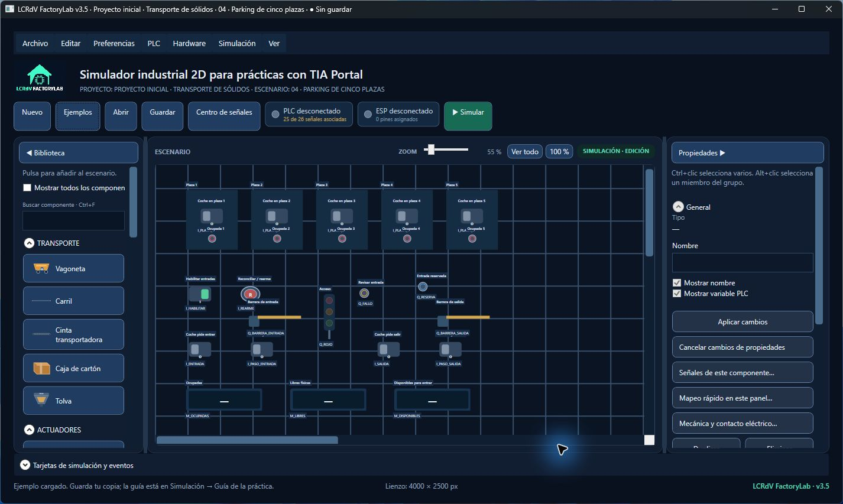843x504 pixels.
Task: Insert a Cinta transportadora component
Action: coord(73,334)
